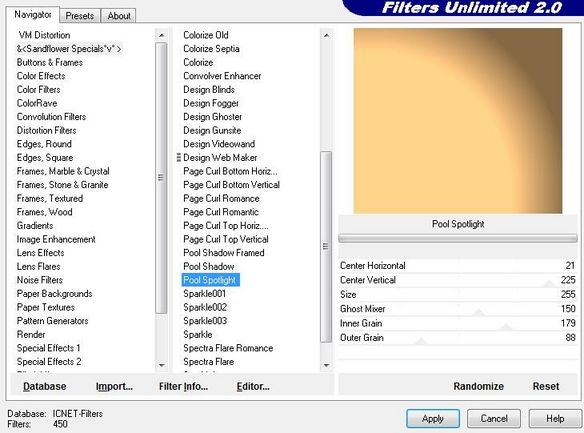Choose Spectra Flare filter
This screenshot has width=584, height=433.
[x=209, y=362]
